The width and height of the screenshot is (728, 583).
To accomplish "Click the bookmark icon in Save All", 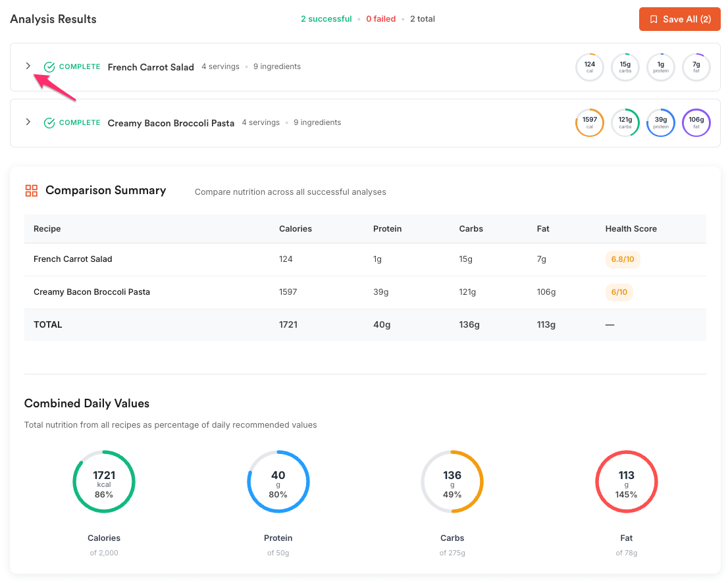I will 653,20.
